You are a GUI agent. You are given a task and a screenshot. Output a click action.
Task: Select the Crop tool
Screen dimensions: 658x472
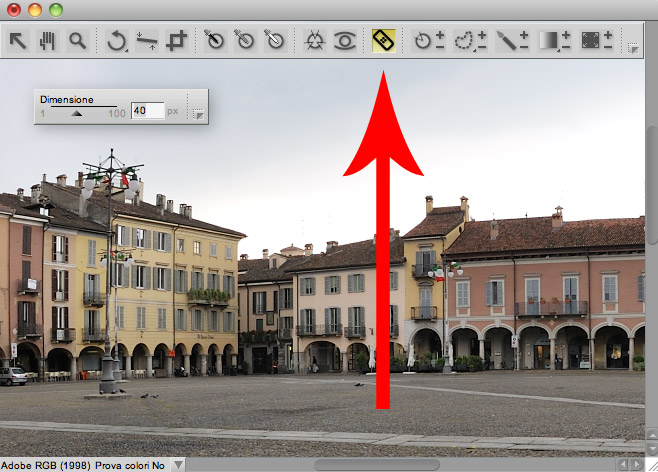click(x=176, y=41)
